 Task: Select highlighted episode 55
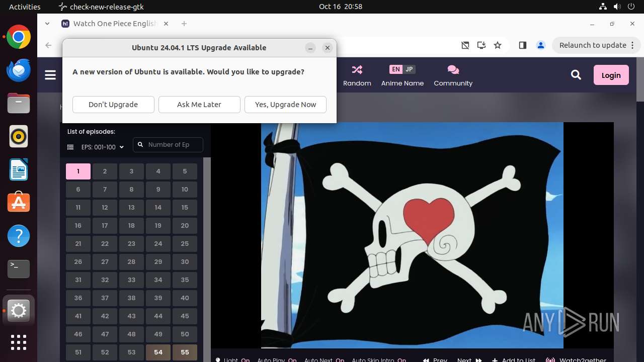[x=185, y=352]
